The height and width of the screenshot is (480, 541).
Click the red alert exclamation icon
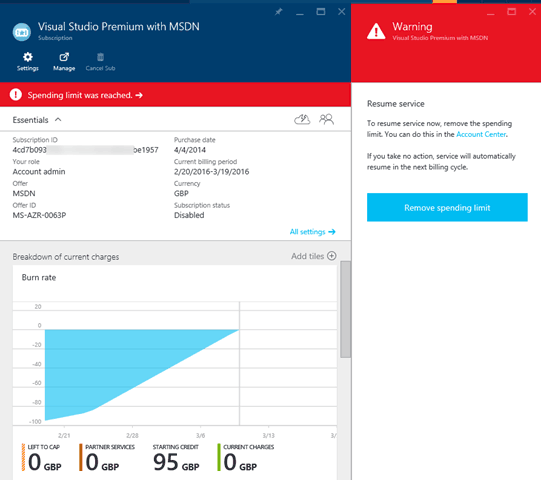pyautogui.click(x=16, y=95)
